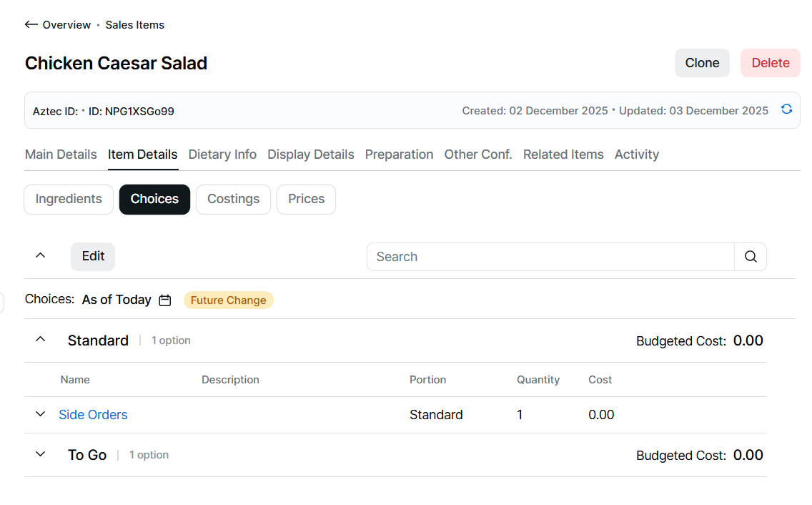The width and height of the screenshot is (812, 505).
Task: Open the Dietary Info tab
Action: pos(222,155)
